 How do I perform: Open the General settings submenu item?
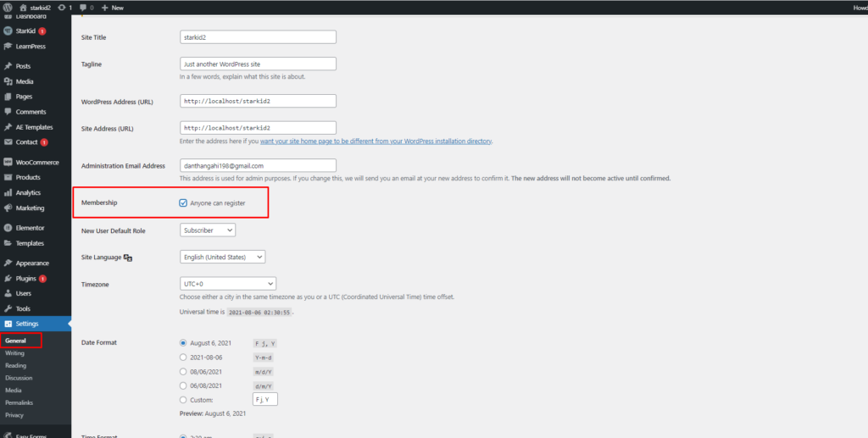pyautogui.click(x=15, y=341)
